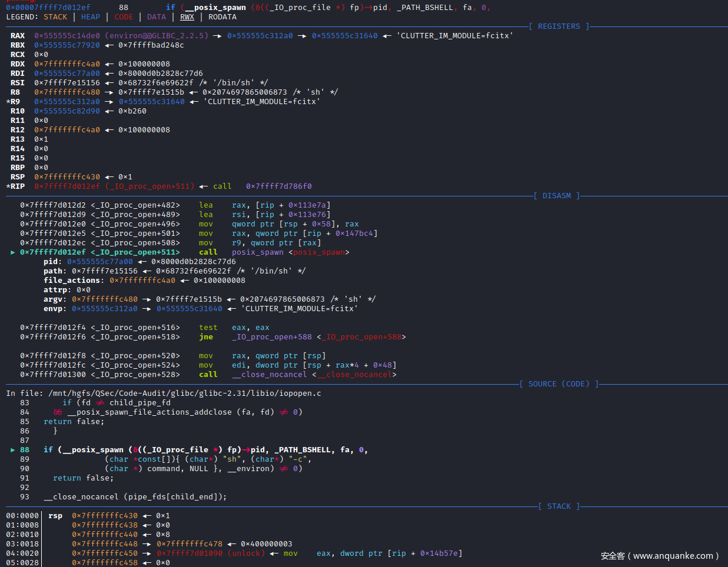Click RAX value 0x555555c14de0
The height and width of the screenshot is (567, 728).
click(67, 36)
